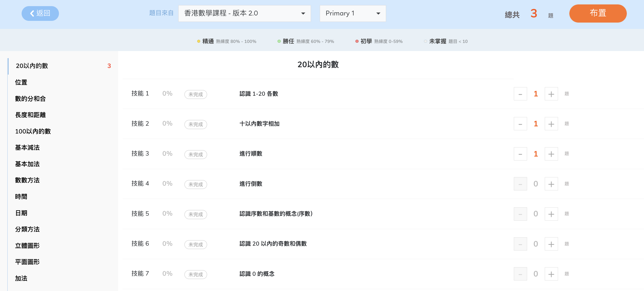Click 未完成 badge on 技能 7 row
644x291 pixels.
coord(196,275)
